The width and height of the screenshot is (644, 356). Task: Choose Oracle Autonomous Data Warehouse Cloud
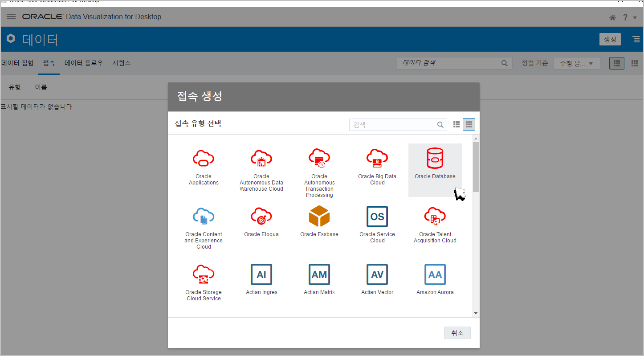tap(261, 171)
